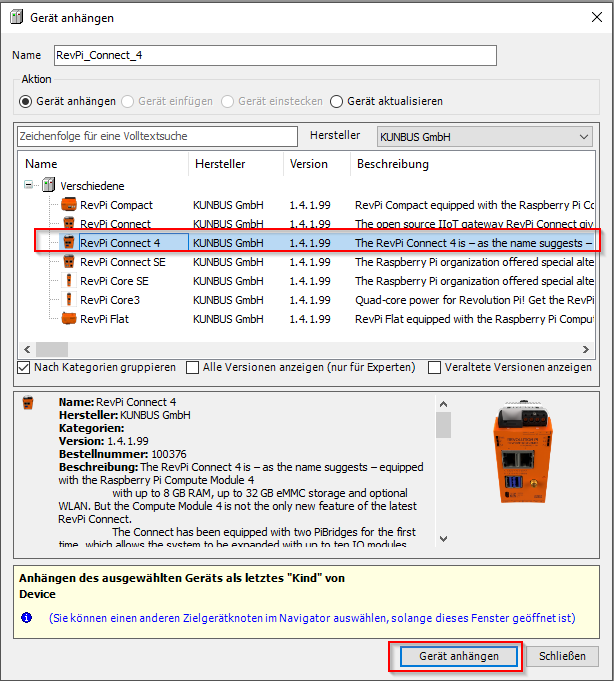
Task: Click the RevPi Core SE device icon
Action: (69, 281)
